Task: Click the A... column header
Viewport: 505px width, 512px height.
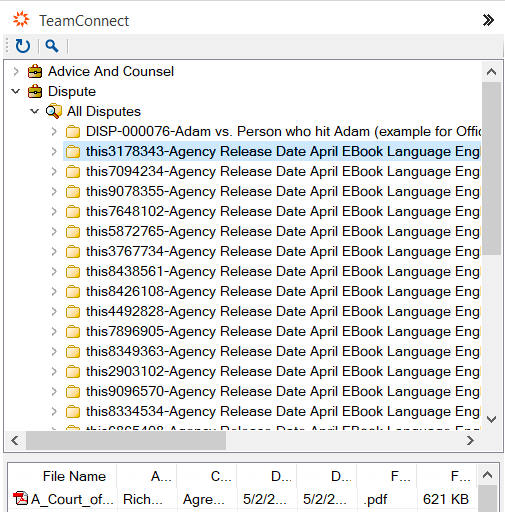Action: [147, 476]
